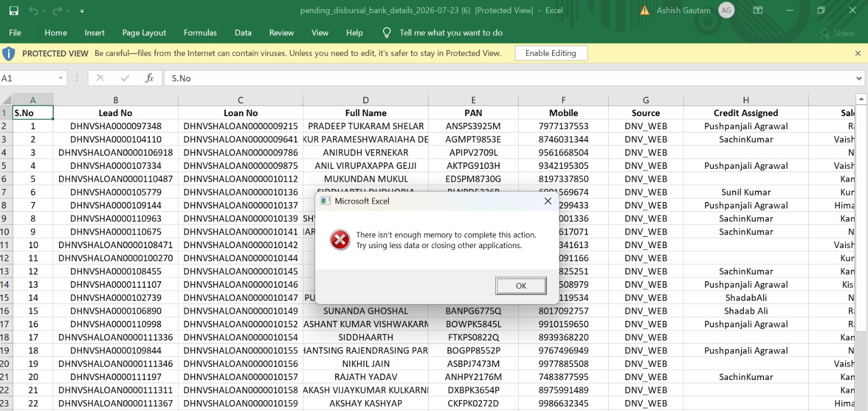Open the Formulas tab
Screen dimensions: 868x411
200,33
